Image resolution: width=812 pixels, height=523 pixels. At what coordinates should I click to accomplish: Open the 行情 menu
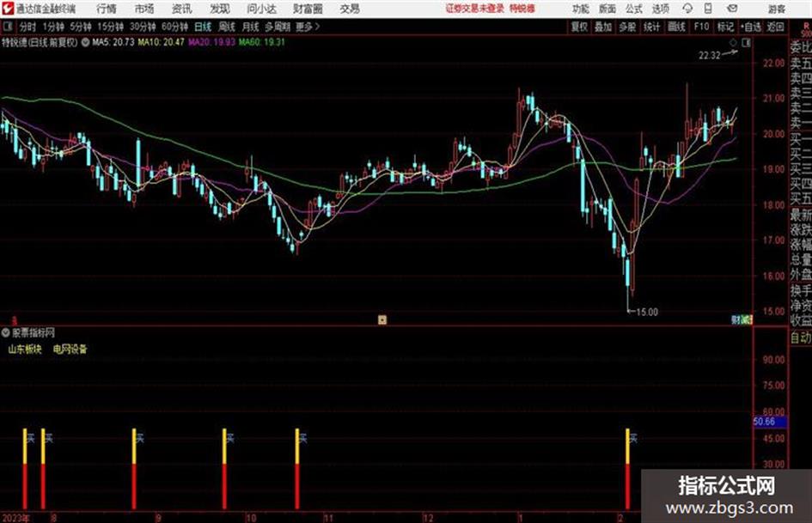(107, 9)
